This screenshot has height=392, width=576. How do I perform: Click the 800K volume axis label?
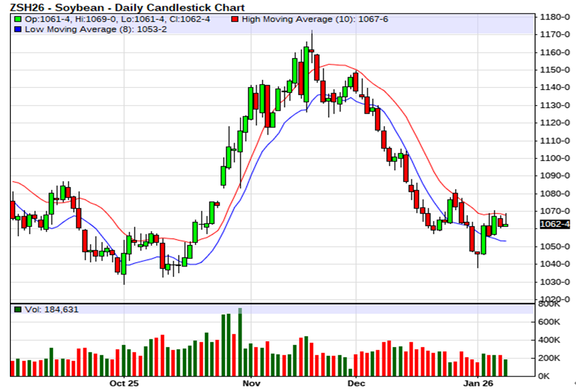[x=550, y=304]
